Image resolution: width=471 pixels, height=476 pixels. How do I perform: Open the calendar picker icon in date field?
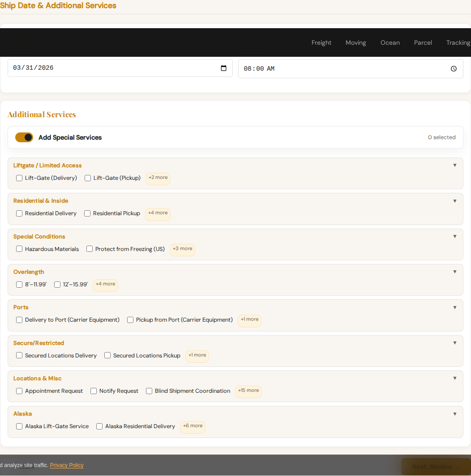pos(223,68)
